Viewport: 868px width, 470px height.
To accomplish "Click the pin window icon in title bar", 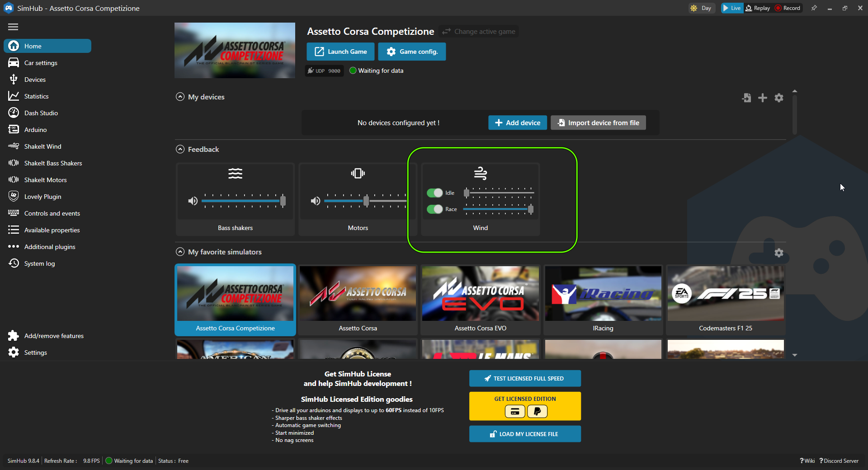I will tap(814, 8).
